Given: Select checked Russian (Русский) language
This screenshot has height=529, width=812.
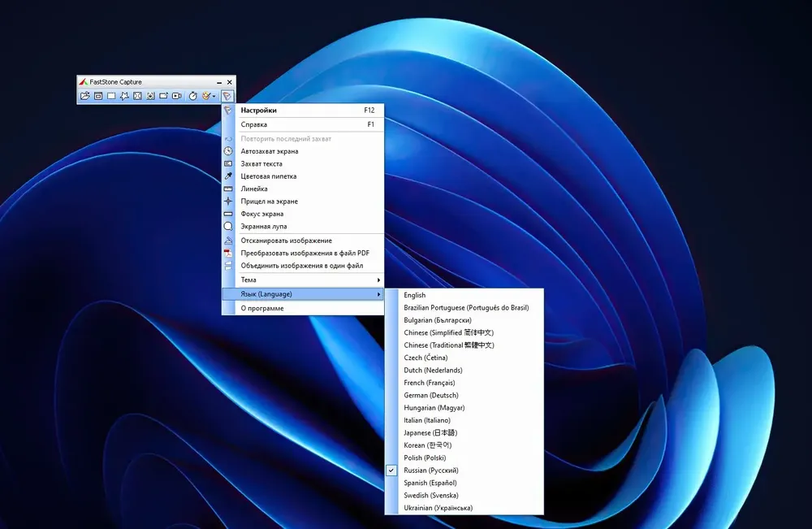Looking at the screenshot, I should pos(464,470).
